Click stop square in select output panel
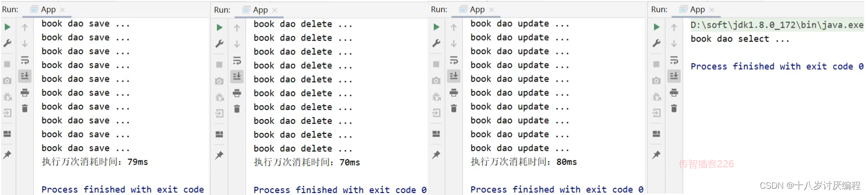Screen dimensions: 868x195 656,64
